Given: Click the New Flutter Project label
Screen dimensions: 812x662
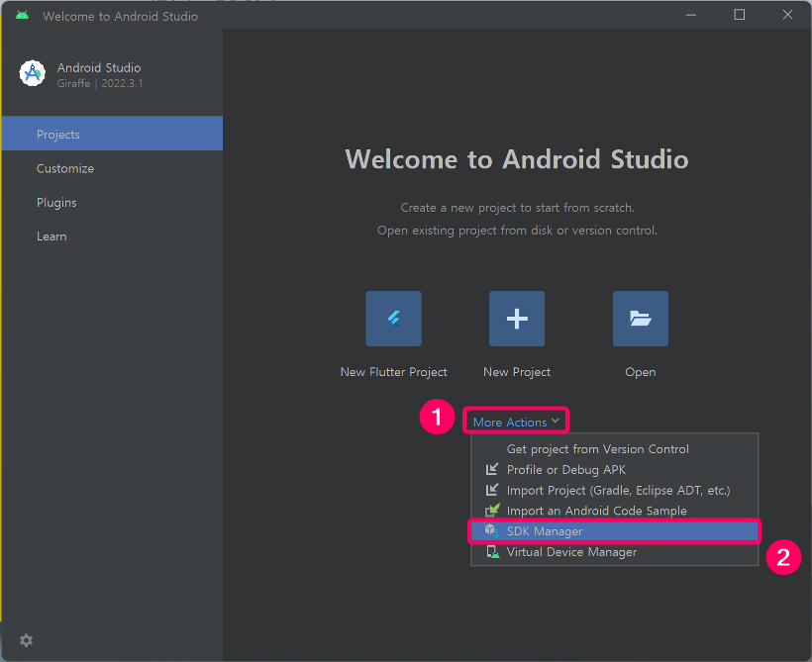Looking at the screenshot, I should (x=393, y=372).
